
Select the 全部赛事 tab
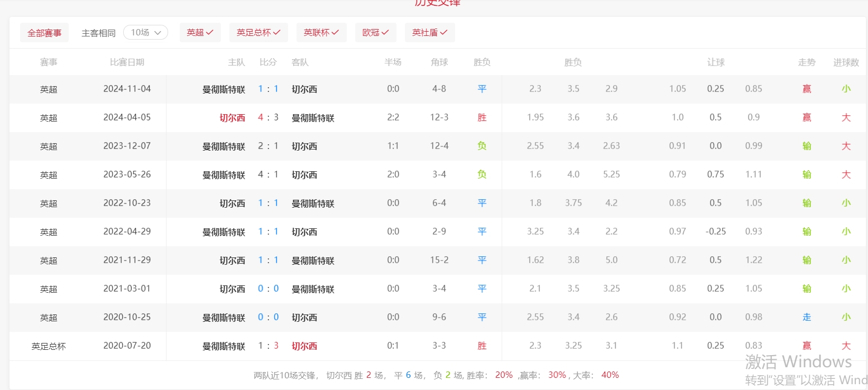[44, 33]
